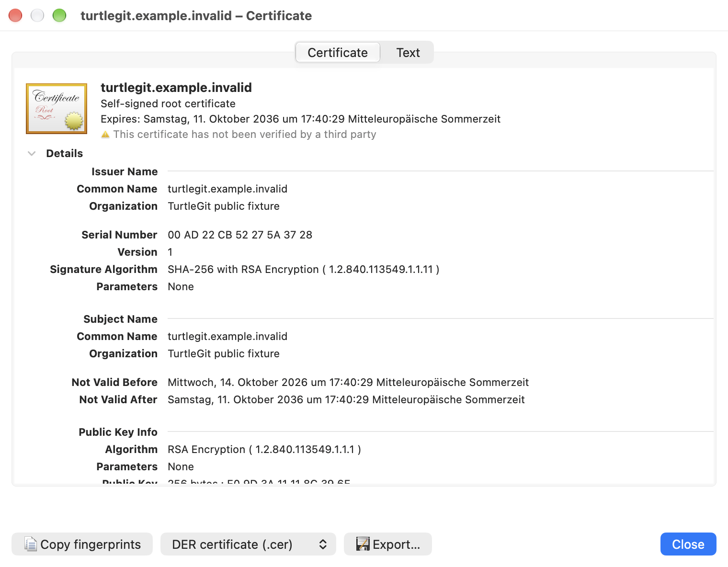728x567 pixels.
Task: Select the Certificate tab
Action: coord(338,53)
